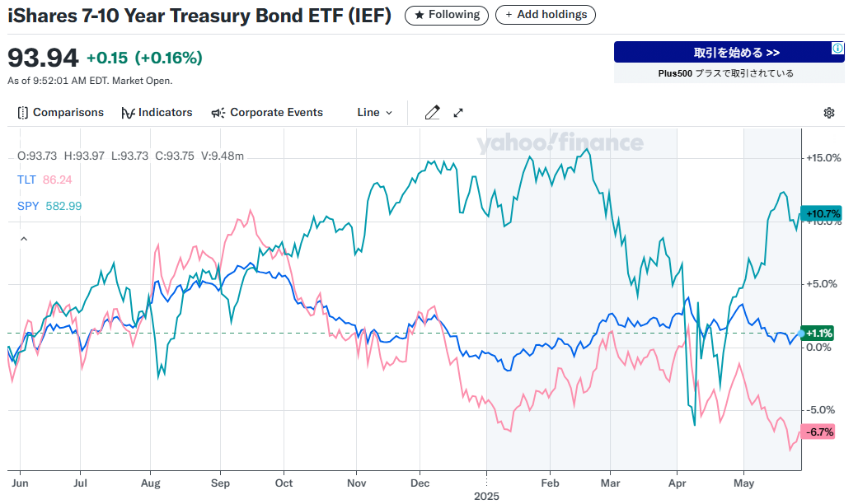Select the 2025 marker below the chart
This screenshot has width=858, height=504.
tap(487, 497)
